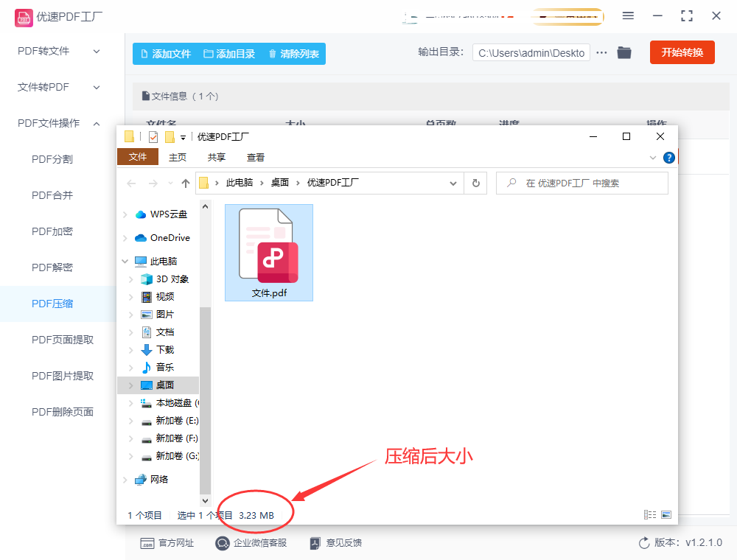Click the output directory path field
This screenshot has width=737, height=560.
[531, 53]
